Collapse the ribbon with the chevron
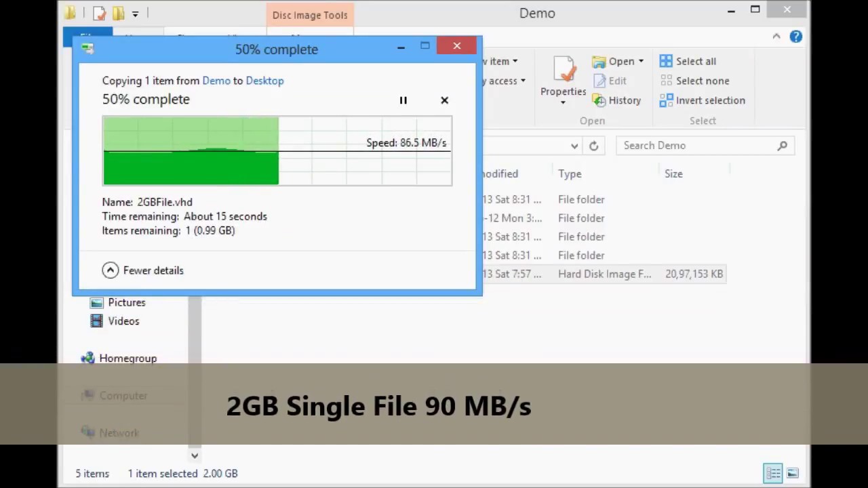Image resolution: width=868 pixels, height=488 pixels. click(776, 37)
